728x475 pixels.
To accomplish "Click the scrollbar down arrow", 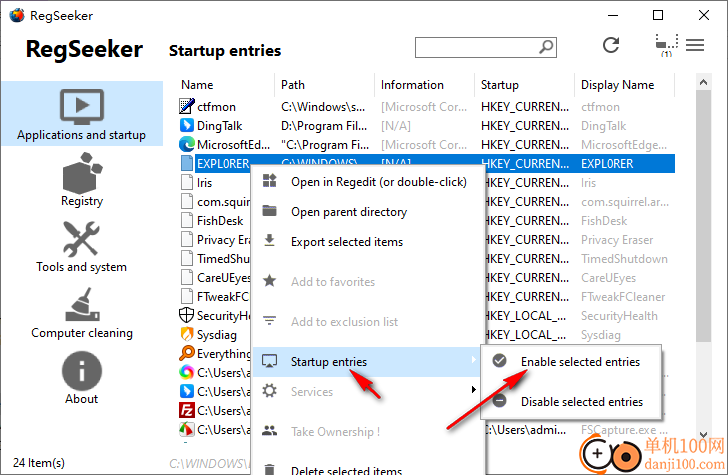I will 703,435.
